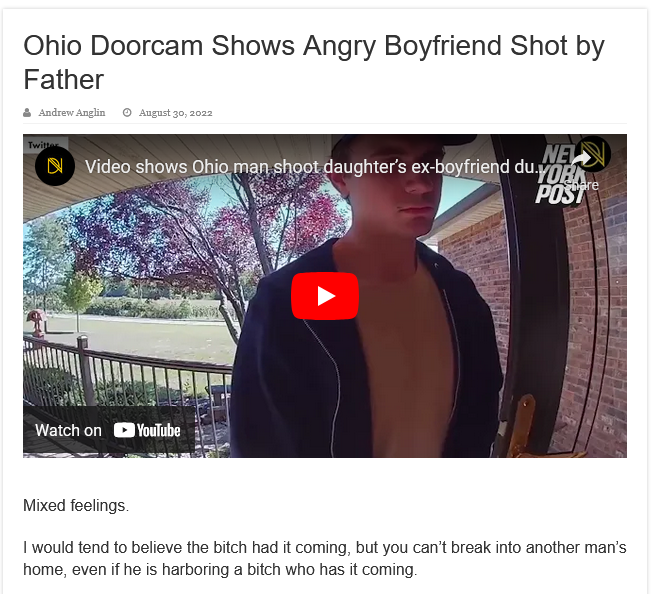Click the gold channel logo behind the Share arrow

click(x=593, y=154)
